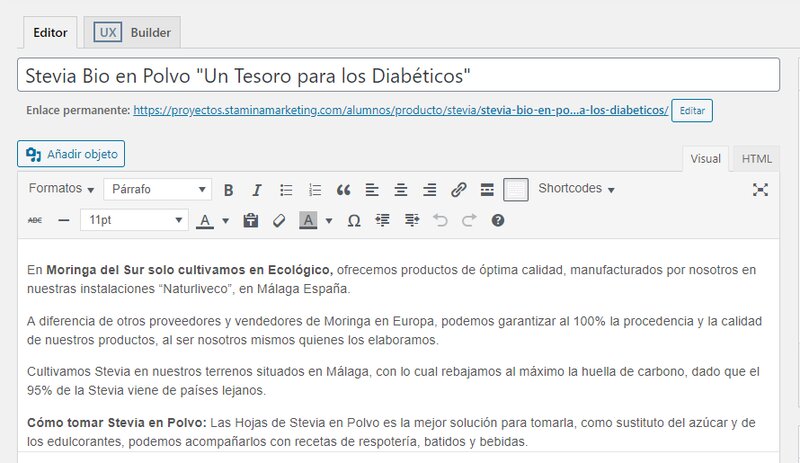Insert a bulleted list
This screenshot has width=800, height=463.
pyautogui.click(x=286, y=190)
